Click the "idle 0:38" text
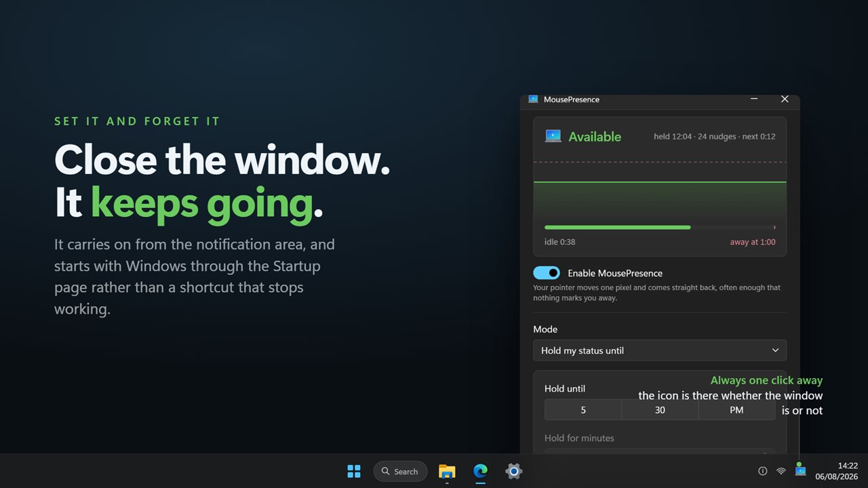This screenshot has height=488, width=868. 560,242
